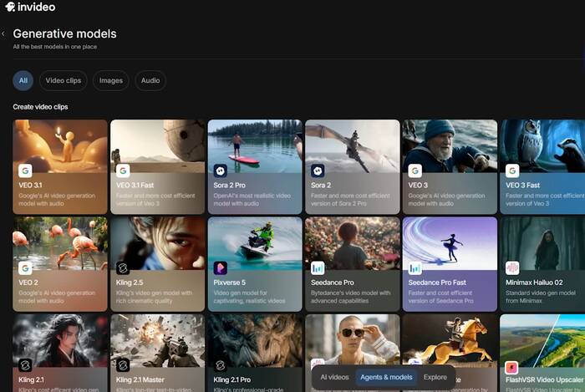Open the Kling 2.1 Pro monster thumbnail
The height and width of the screenshot is (392, 585).
click(x=255, y=340)
